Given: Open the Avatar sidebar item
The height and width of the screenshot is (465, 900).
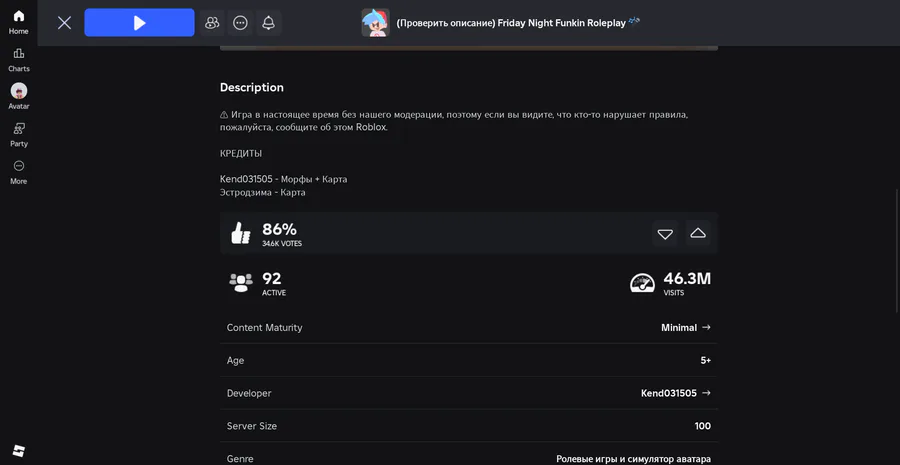Looking at the screenshot, I should pos(18,96).
